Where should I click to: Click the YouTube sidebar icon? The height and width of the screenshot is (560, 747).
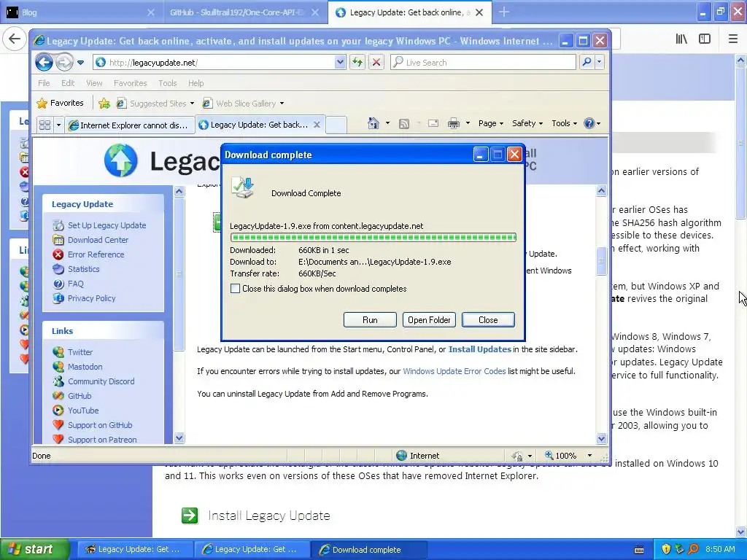pyautogui.click(x=58, y=411)
